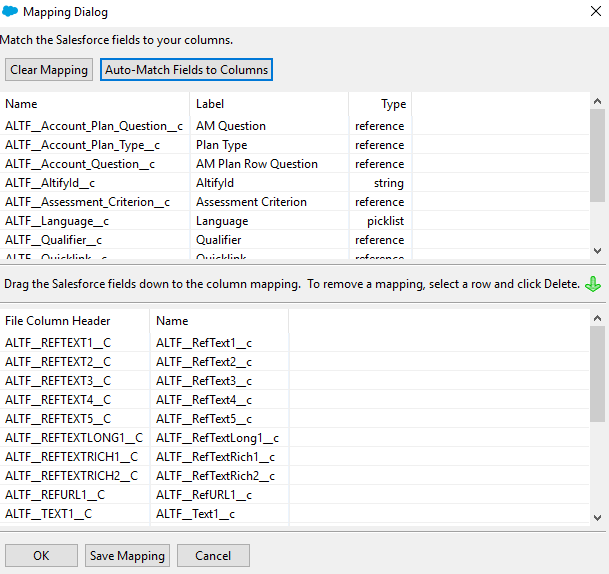Click the down arrow of the mapping list scrollbar
This screenshot has width=609, height=574.
tap(598, 518)
